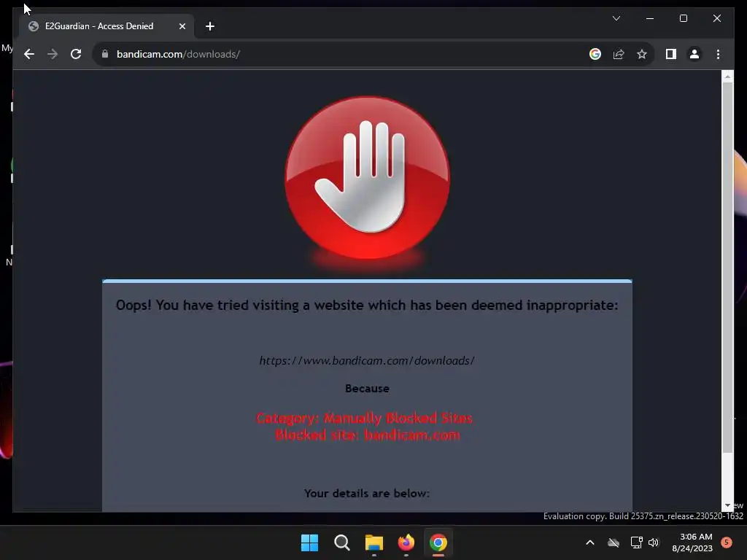
Task: Show hidden system tray icons
Action: click(x=589, y=542)
